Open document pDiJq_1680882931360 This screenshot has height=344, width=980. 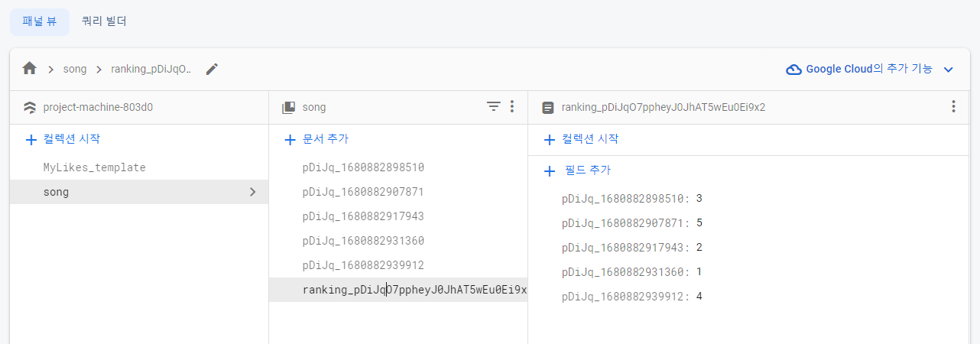coord(363,241)
